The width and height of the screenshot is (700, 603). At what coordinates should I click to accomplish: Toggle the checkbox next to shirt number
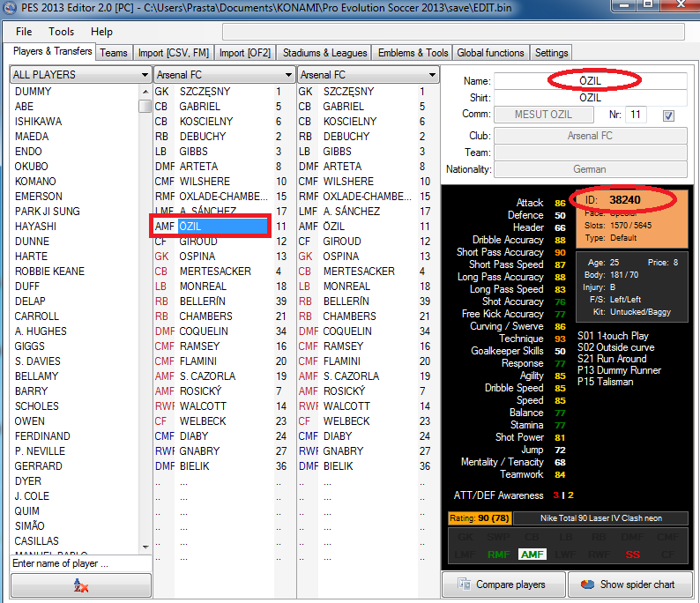click(x=668, y=115)
